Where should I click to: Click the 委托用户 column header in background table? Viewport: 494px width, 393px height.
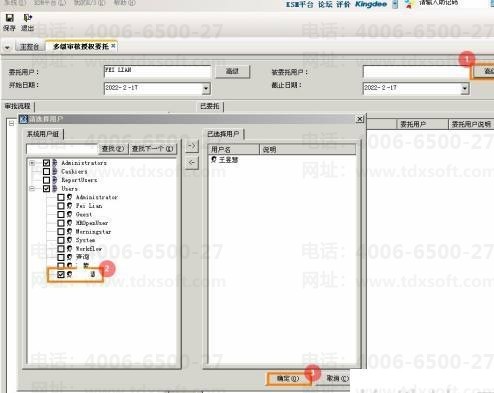pos(423,124)
